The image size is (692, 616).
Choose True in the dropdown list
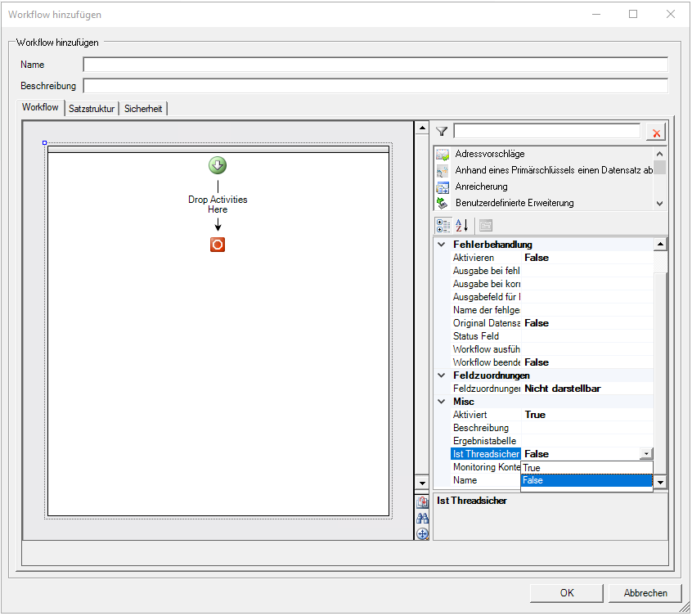click(586, 468)
